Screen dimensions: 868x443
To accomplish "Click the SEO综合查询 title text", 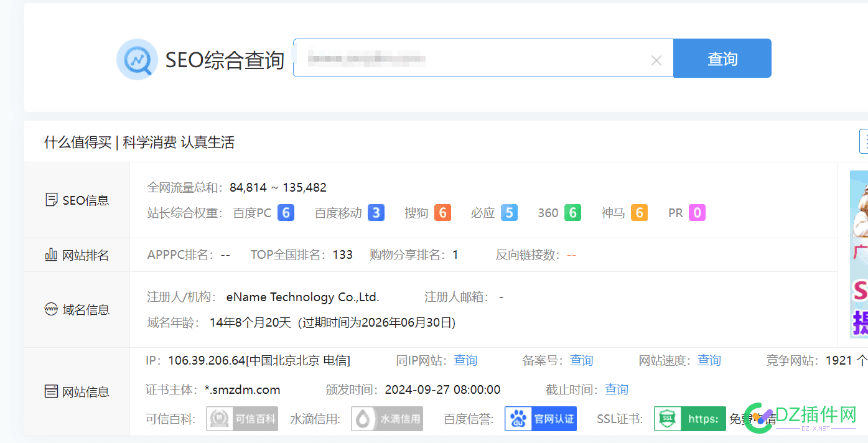I will [225, 60].
